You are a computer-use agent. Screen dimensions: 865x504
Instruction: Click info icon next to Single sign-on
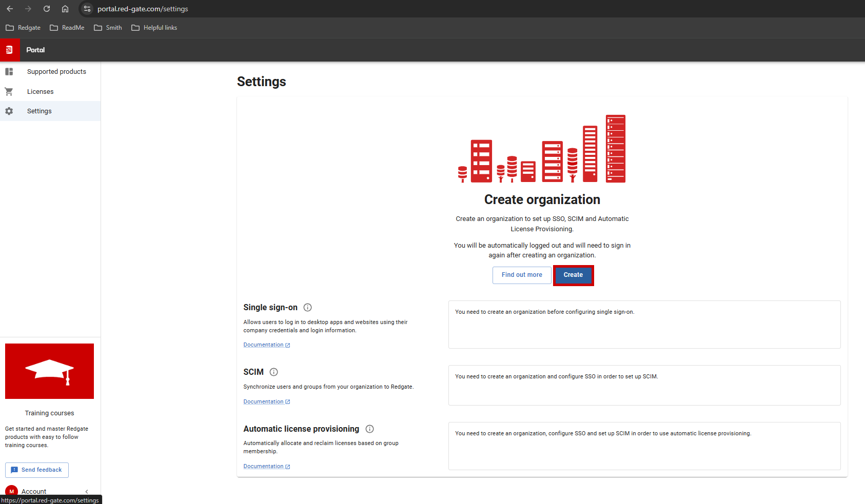tap(308, 308)
